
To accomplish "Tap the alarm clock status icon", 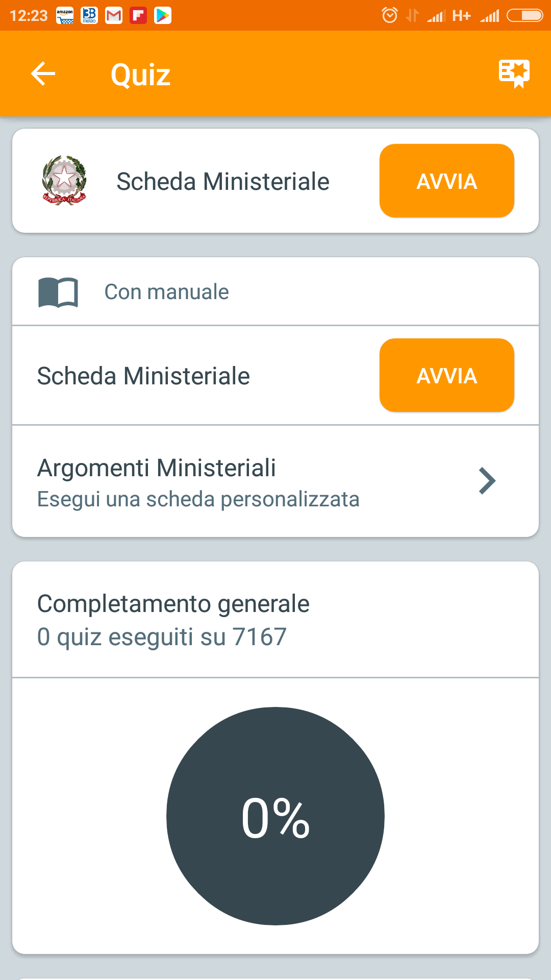I will (x=390, y=16).
